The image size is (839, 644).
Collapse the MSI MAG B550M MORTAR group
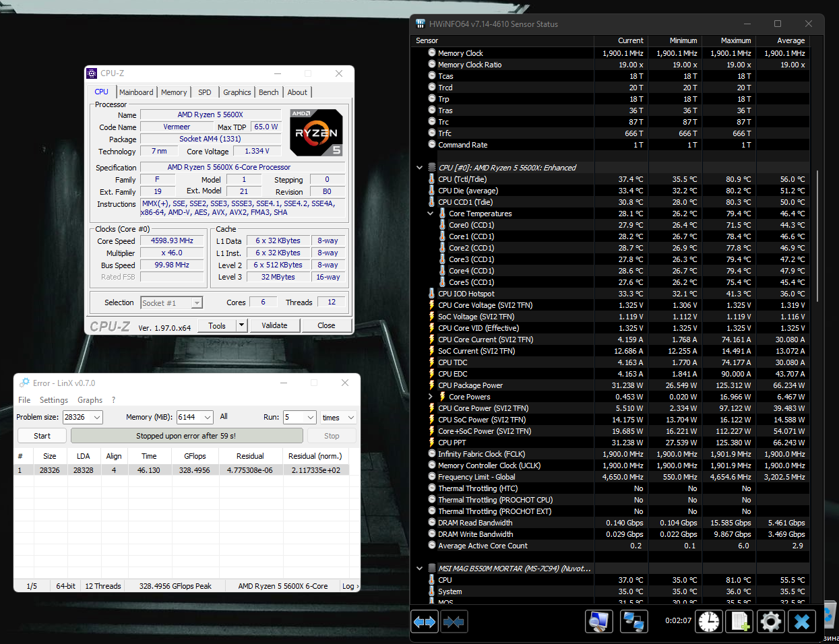pos(420,569)
